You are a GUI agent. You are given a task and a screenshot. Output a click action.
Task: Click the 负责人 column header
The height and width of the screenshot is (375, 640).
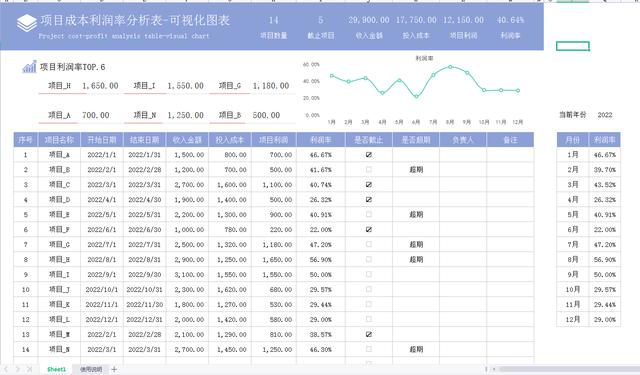coord(463,140)
